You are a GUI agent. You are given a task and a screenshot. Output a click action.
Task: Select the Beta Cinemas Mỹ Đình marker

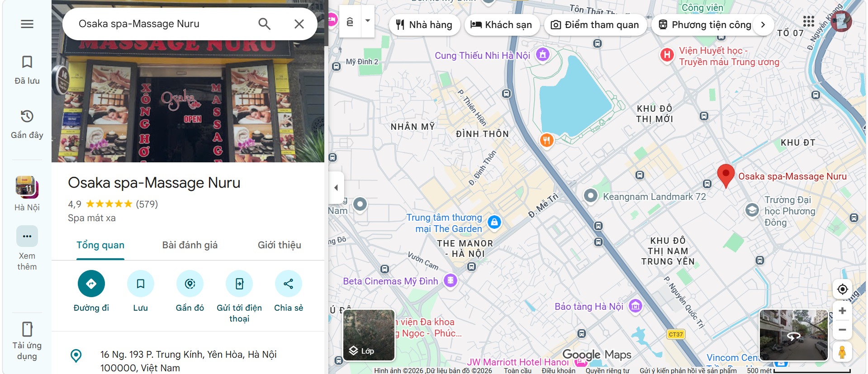[451, 280]
